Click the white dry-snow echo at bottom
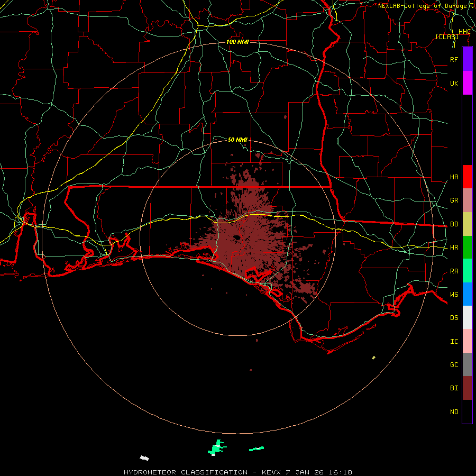Screen dimensions: 476x476 pyautogui.click(x=144, y=458)
